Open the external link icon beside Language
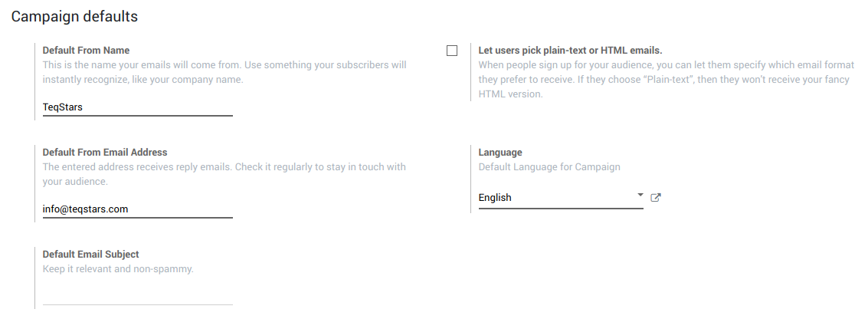Viewport: 868px width, 319px height. 656,198
